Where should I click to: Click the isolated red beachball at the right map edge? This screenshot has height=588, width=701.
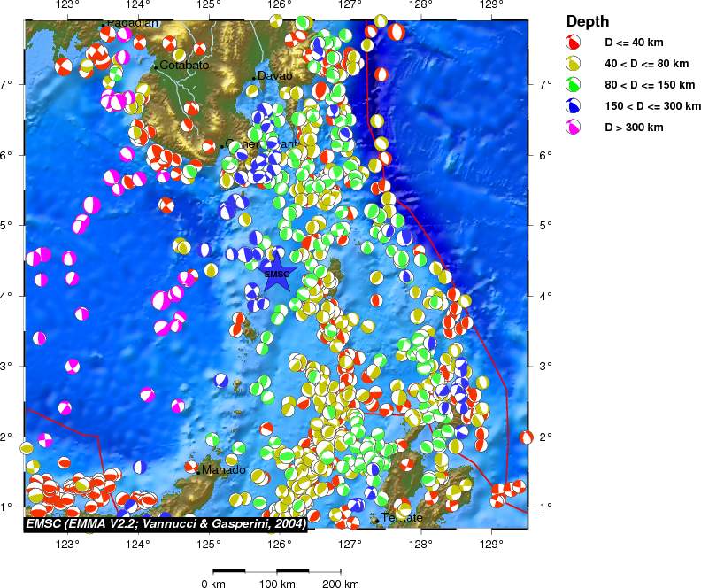(526, 437)
